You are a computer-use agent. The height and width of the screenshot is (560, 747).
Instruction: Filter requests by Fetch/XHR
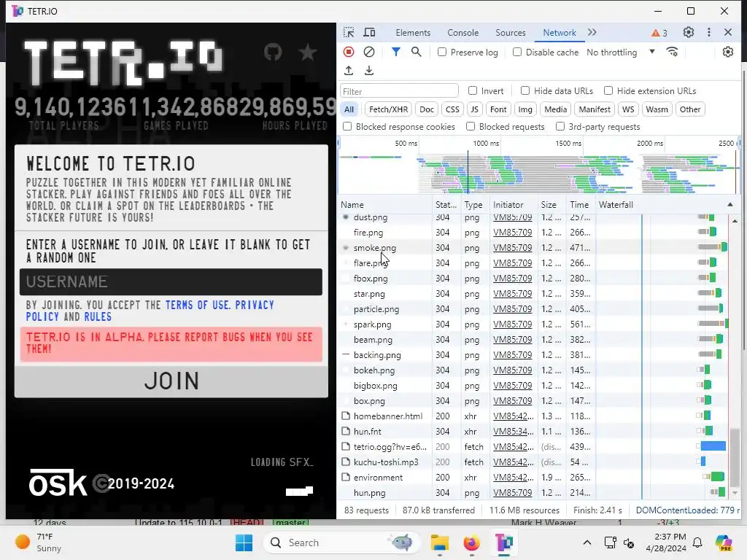[388, 109]
